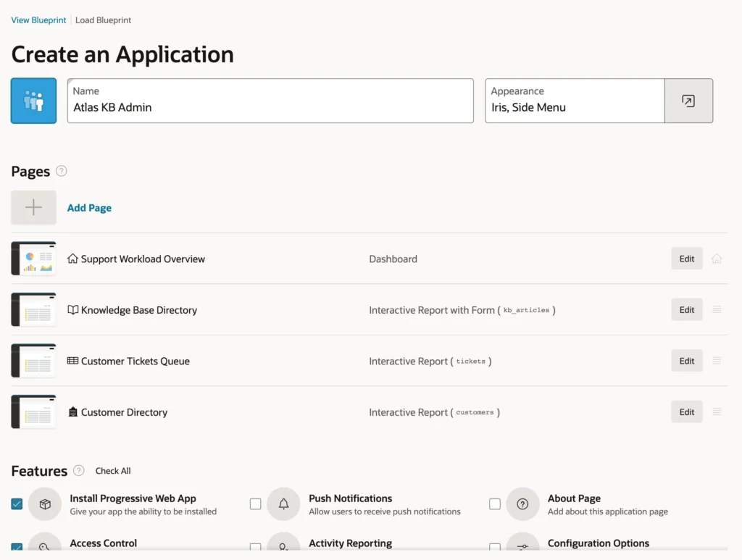Click the Name field with Atlas KB Admin
Screen dimensions: 742x560
click(270, 101)
